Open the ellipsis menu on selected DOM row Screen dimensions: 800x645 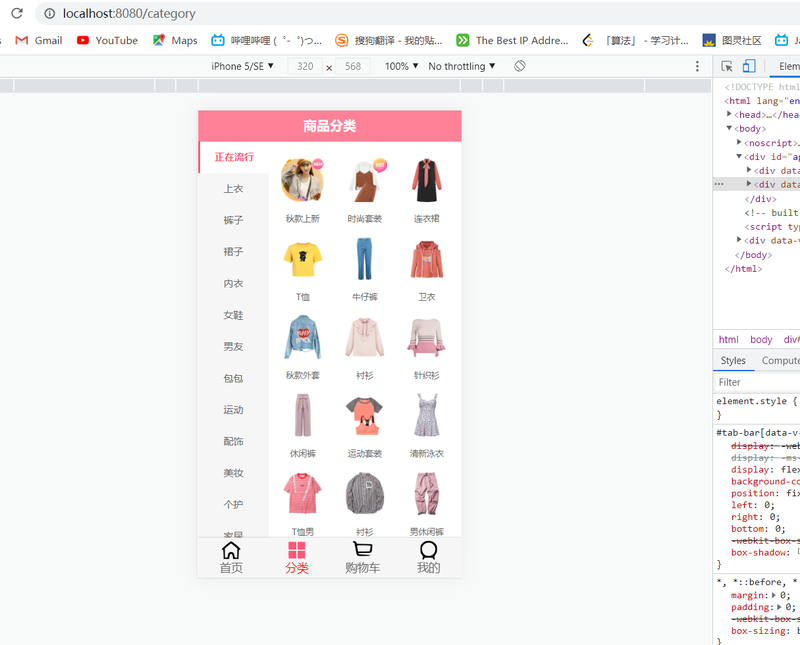click(719, 184)
